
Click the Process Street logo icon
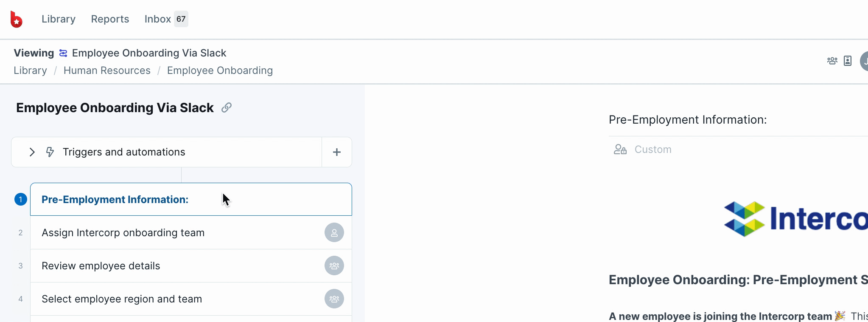pyautogui.click(x=16, y=19)
